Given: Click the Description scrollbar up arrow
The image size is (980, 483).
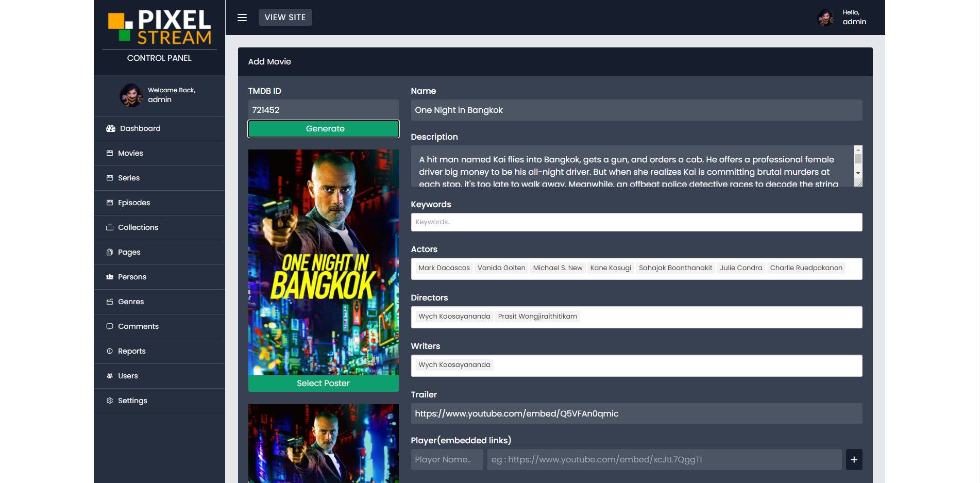Looking at the screenshot, I should point(858,149).
